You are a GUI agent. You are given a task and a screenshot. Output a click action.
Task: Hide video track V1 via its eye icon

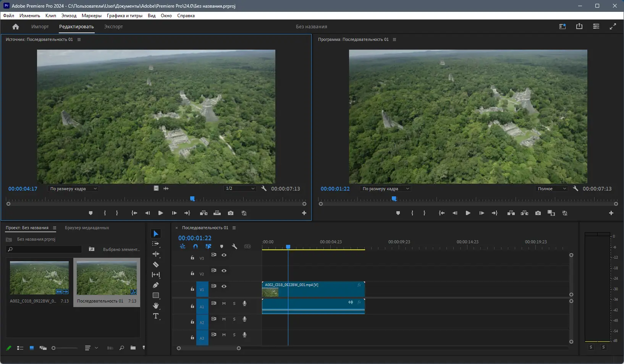pyautogui.click(x=224, y=286)
